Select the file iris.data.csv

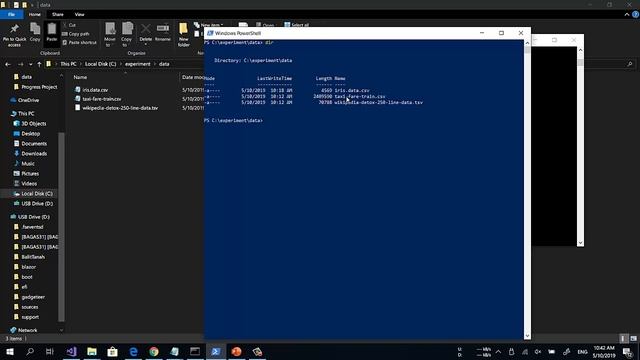(x=95, y=90)
